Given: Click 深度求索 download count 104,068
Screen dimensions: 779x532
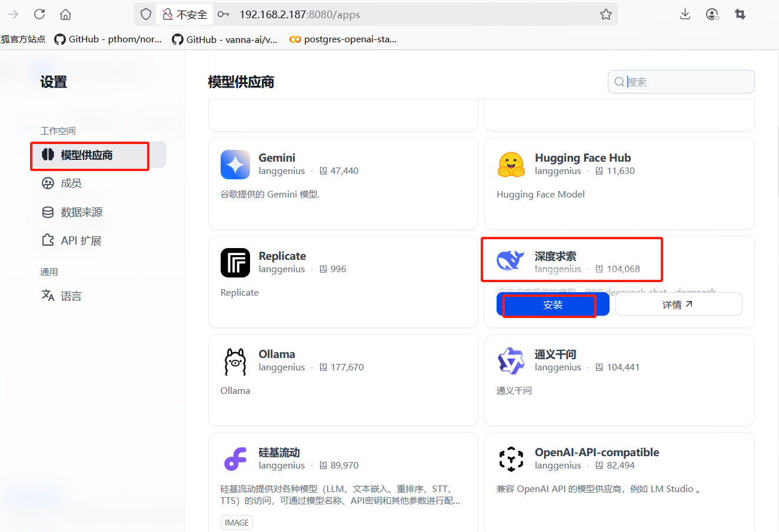Looking at the screenshot, I should [x=623, y=269].
